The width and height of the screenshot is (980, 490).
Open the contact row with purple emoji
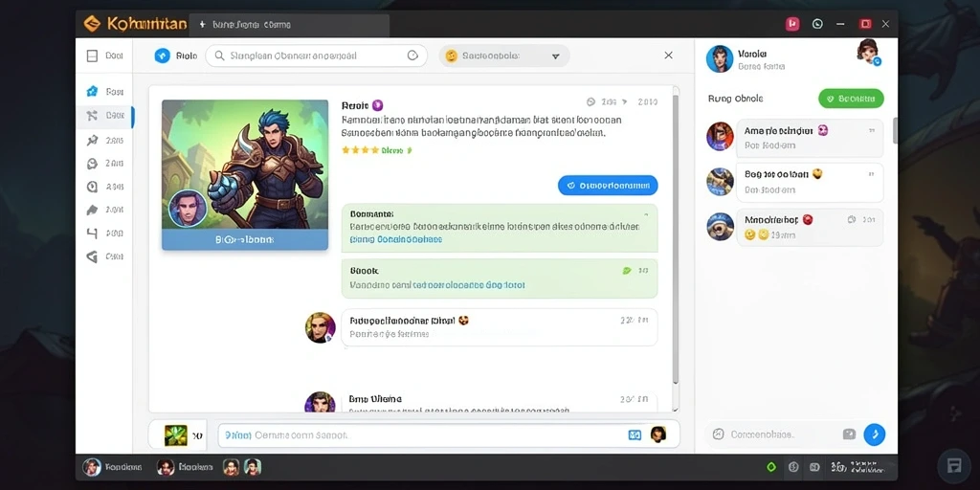point(810,138)
